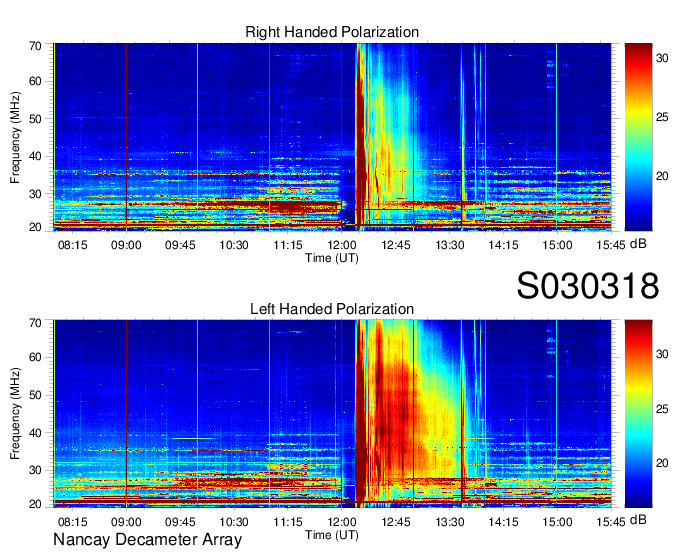Click the 12:45 tick on right-handed plot
The height and width of the screenshot is (552, 680).
tap(396, 245)
